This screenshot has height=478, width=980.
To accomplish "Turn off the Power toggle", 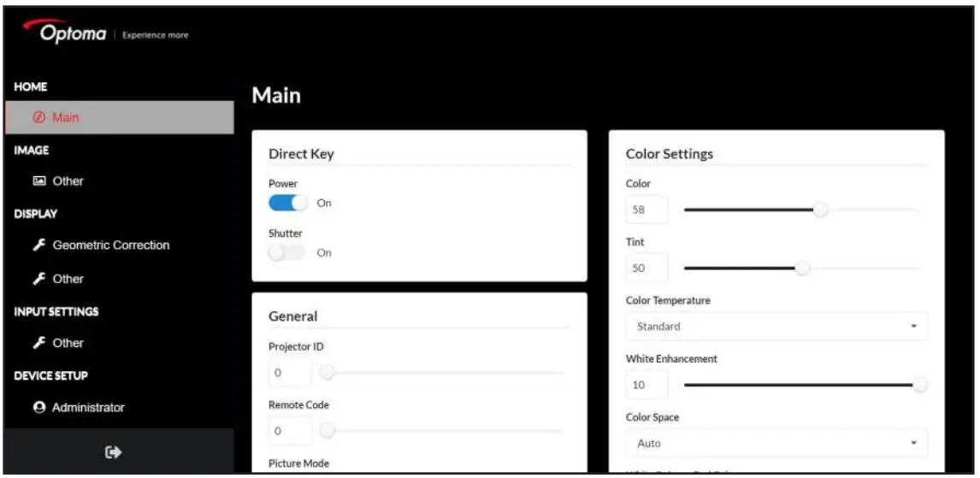I will click(288, 203).
